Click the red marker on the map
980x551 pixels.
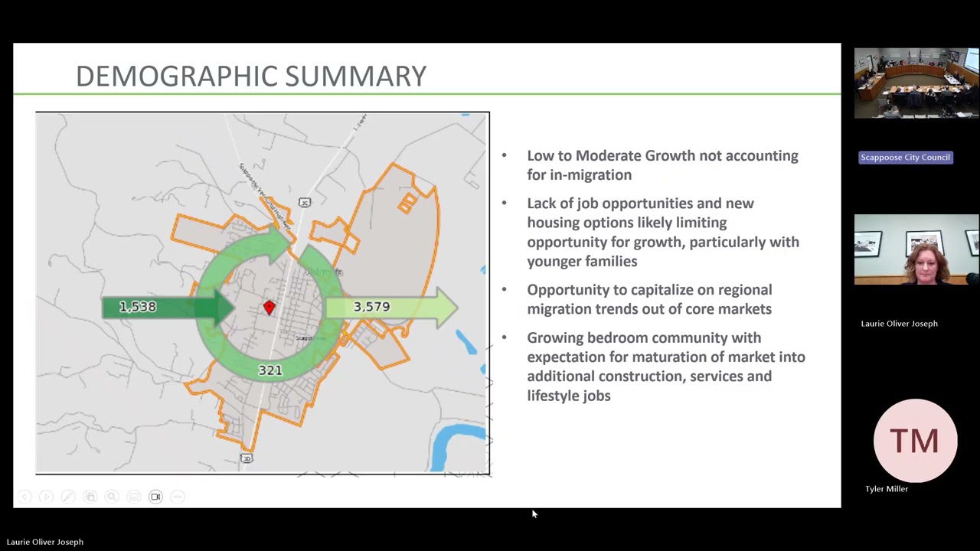tap(269, 307)
